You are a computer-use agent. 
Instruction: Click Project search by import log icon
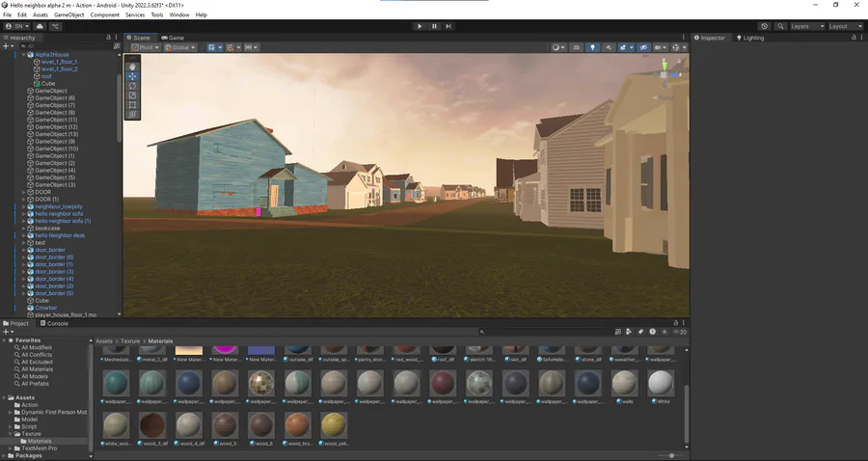pos(653,332)
